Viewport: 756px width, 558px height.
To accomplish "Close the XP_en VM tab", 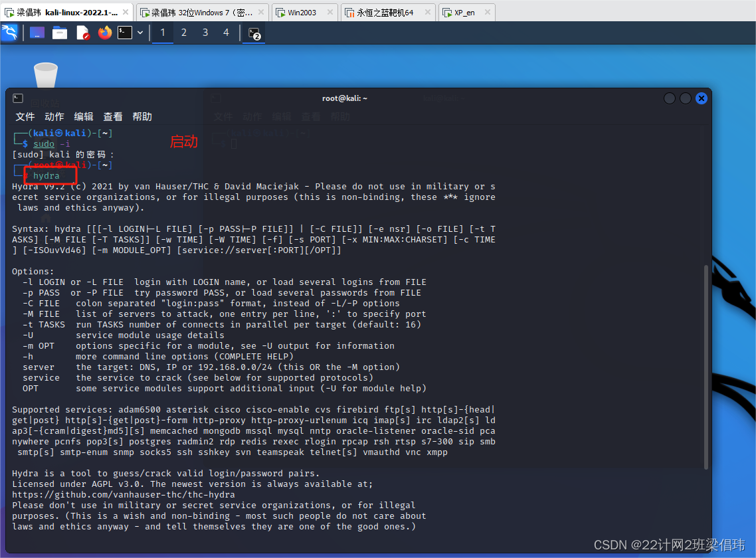I will pyautogui.click(x=488, y=12).
